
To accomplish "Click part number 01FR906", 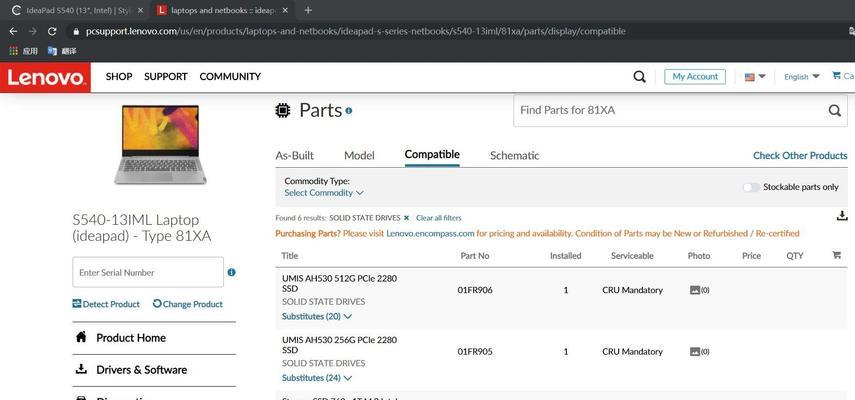I will [x=475, y=290].
